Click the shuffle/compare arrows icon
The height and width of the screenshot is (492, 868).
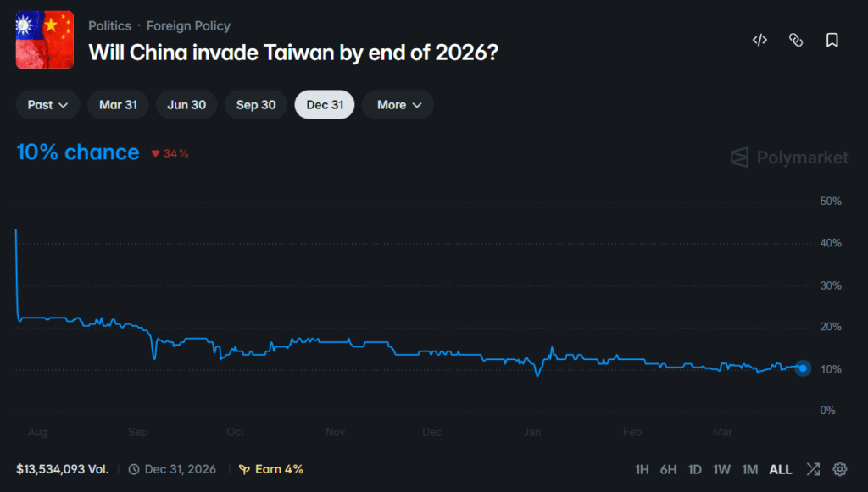(x=813, y=469)
